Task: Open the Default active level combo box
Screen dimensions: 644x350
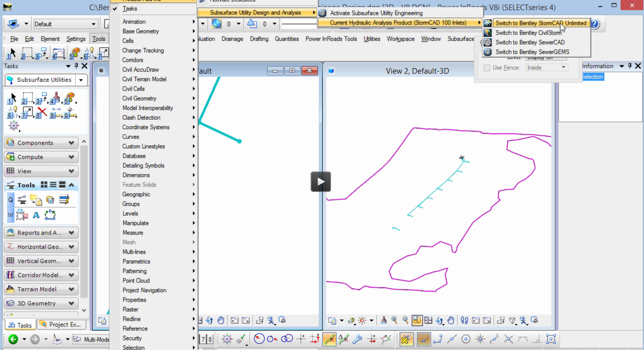Action: pos(93,24)
